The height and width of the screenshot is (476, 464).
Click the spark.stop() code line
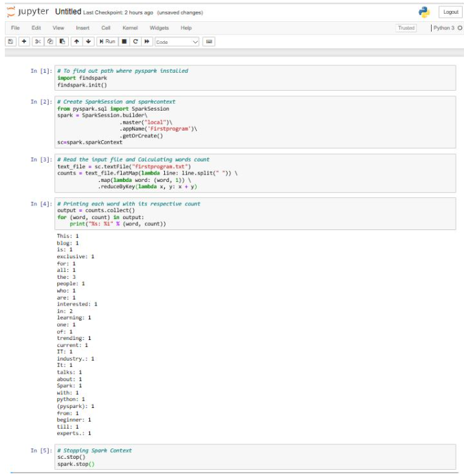[76, 464]
